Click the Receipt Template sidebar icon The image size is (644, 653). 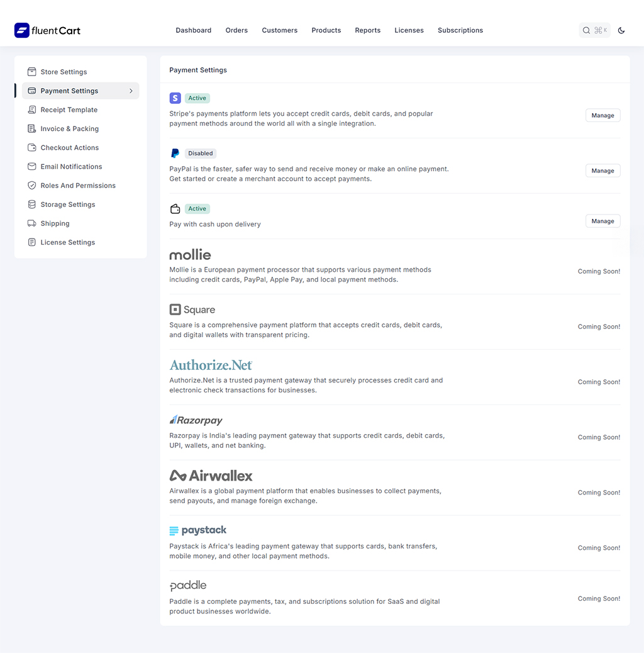[x=31, y=109]
